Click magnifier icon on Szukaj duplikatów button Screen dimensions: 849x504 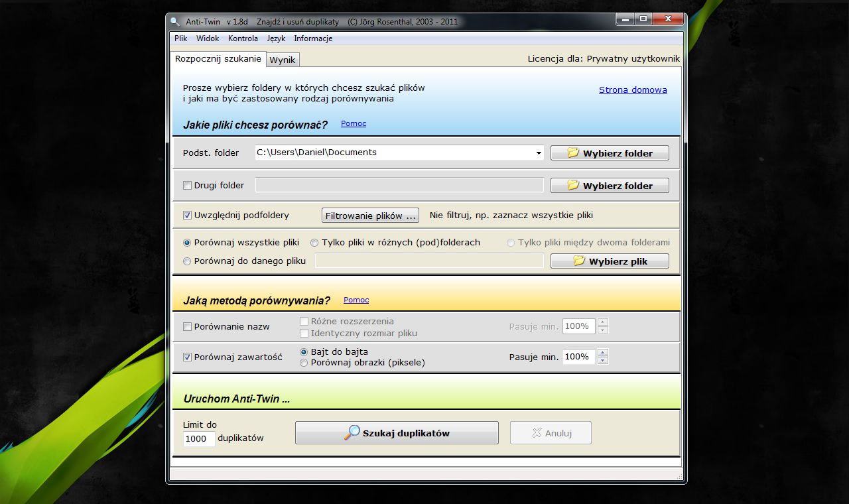352,433
